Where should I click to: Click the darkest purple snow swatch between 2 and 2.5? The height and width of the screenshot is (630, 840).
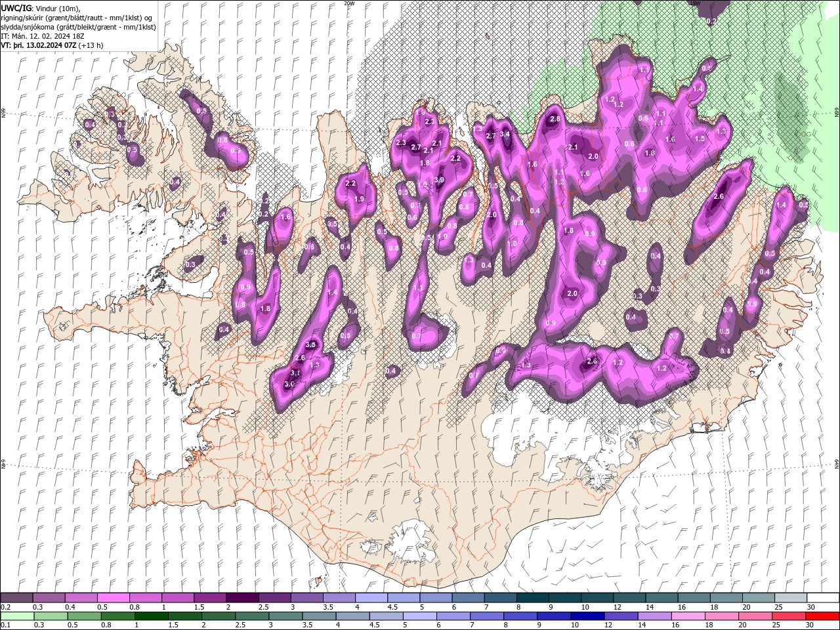tap(242, 597)
